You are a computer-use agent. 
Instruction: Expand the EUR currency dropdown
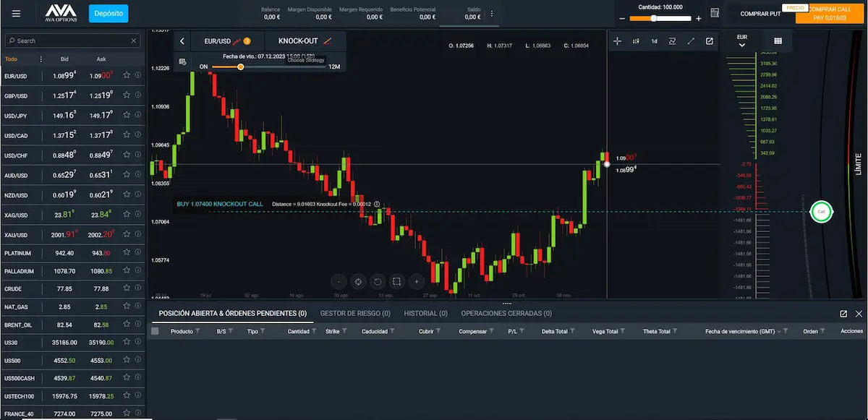(741, 41)
